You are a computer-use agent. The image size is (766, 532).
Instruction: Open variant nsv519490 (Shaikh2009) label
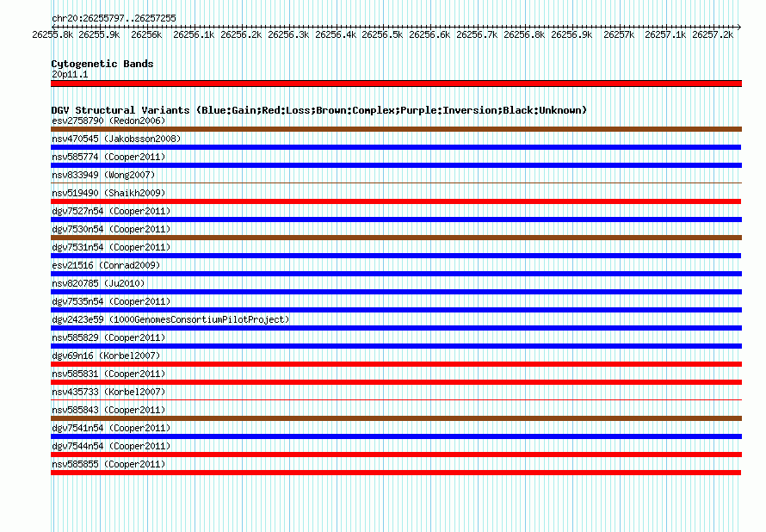[x=108, y=193]
